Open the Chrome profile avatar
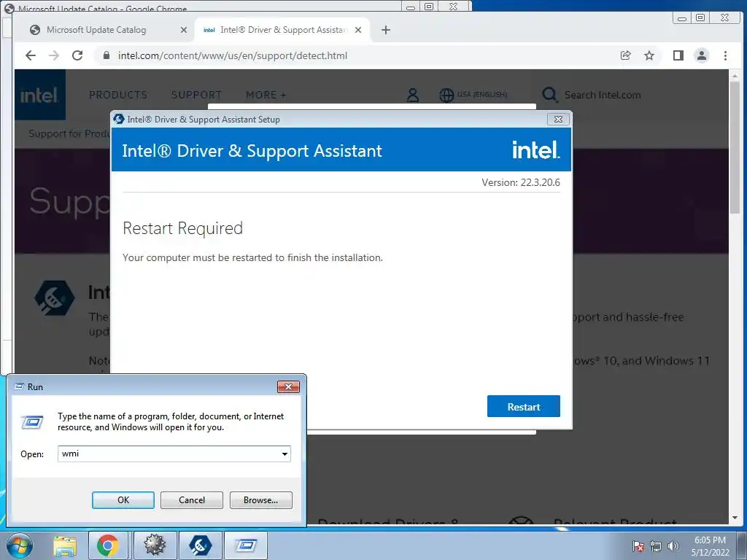 tap(701, 55)
